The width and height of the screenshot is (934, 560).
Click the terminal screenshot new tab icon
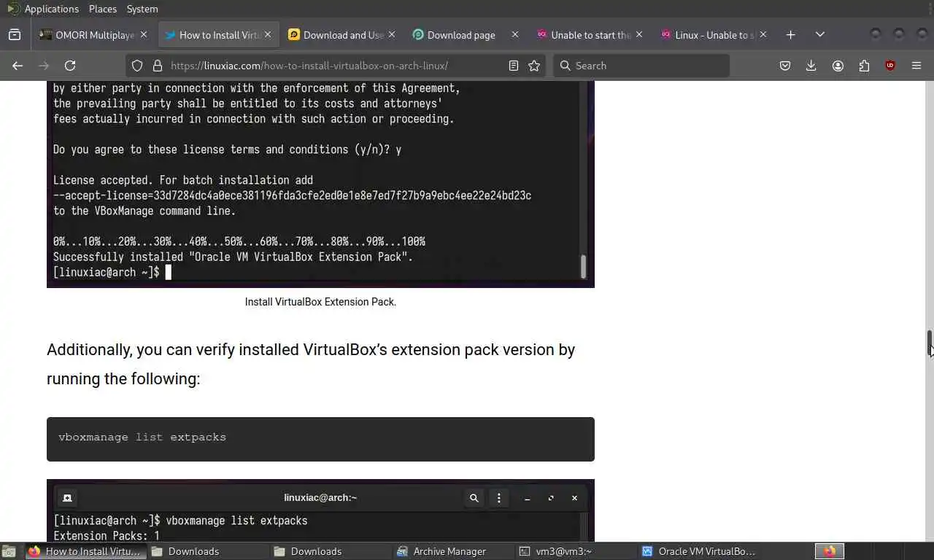(x=67, y=498)
